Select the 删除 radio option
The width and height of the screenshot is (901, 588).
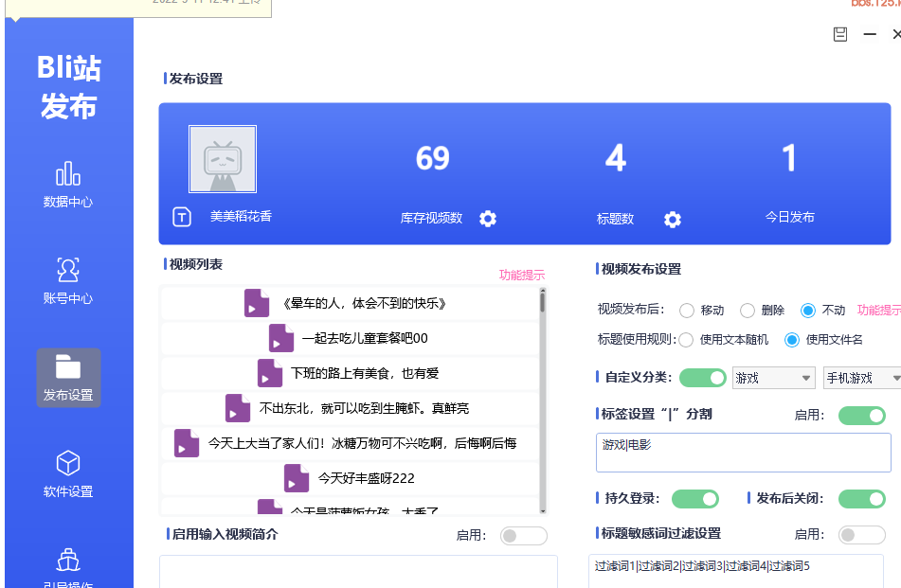pos(748,311)
